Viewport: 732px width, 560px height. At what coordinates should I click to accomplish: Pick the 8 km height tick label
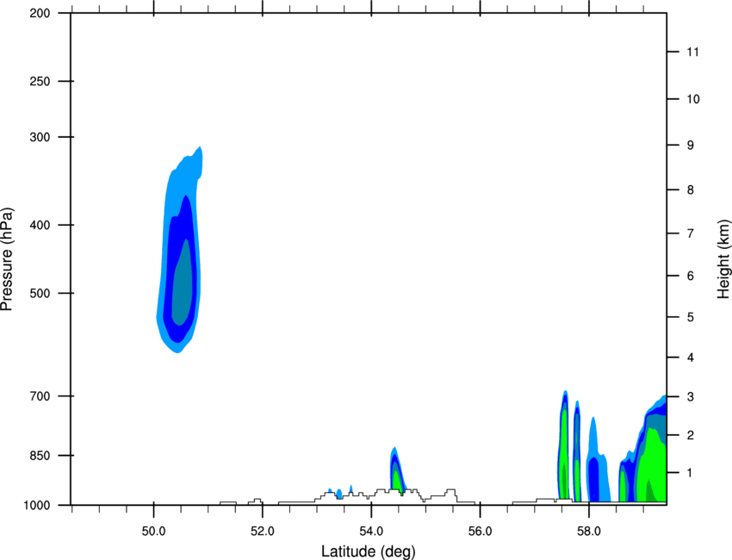(691, 190)
